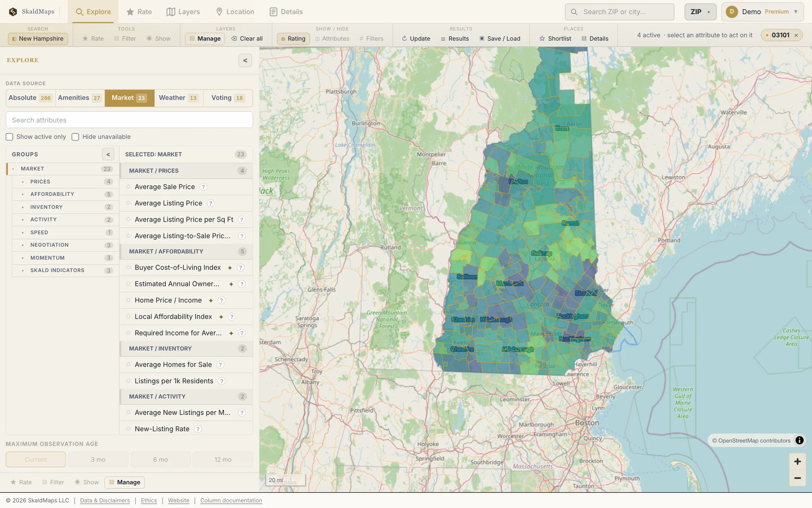Open help for Average Listing Price per Sq Ft
Image resolution: width=812 pixels, height=508 pixels.
[x=242, y=219]
